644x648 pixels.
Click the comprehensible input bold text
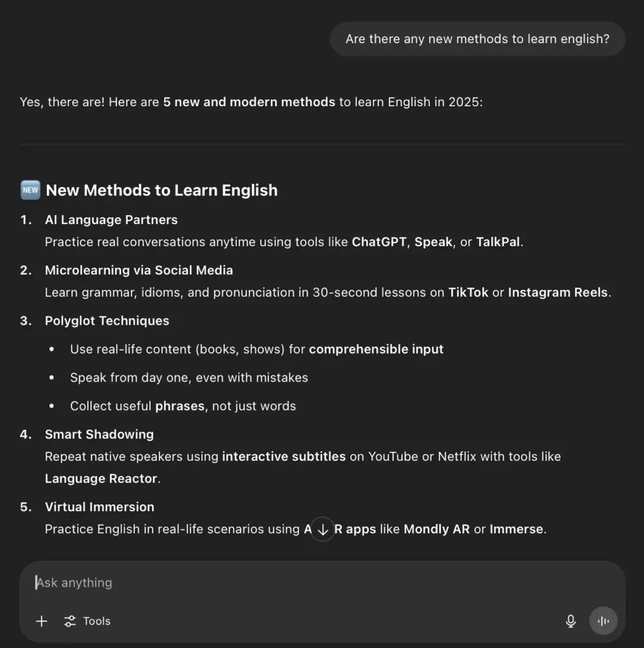pyautogui.click(x=376, y=349)
